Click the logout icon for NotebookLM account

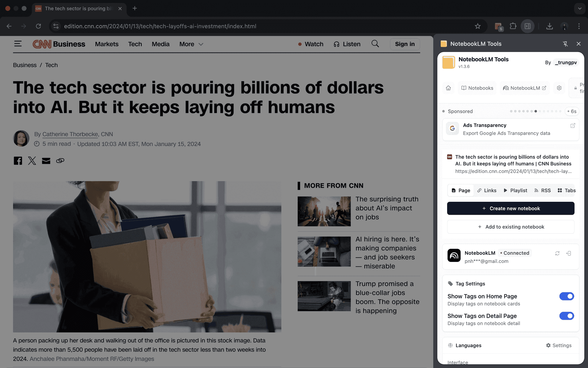569,253
